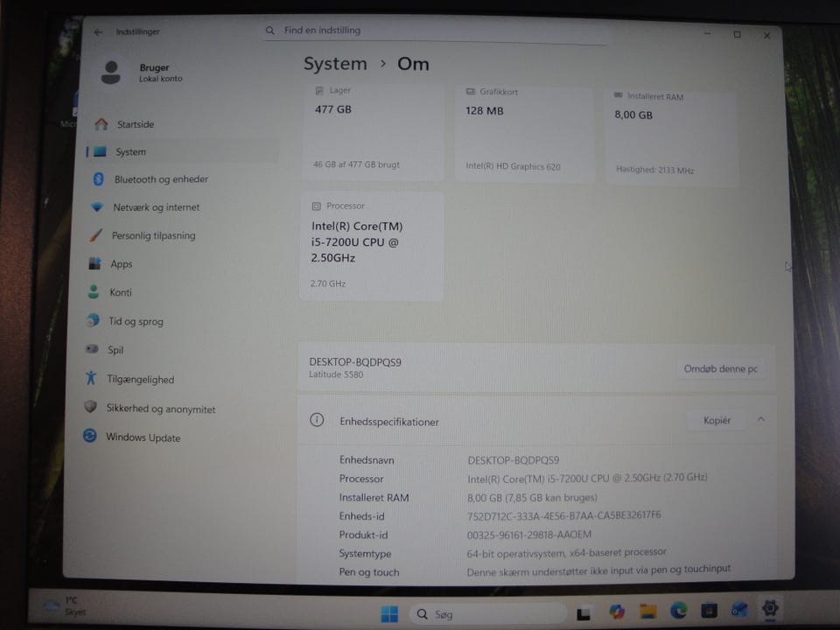The image size is (840, 630).
Task: Click the Enhedsnavn value DESKTOP-BQDPQS9
Action: (x=514, y=460)
